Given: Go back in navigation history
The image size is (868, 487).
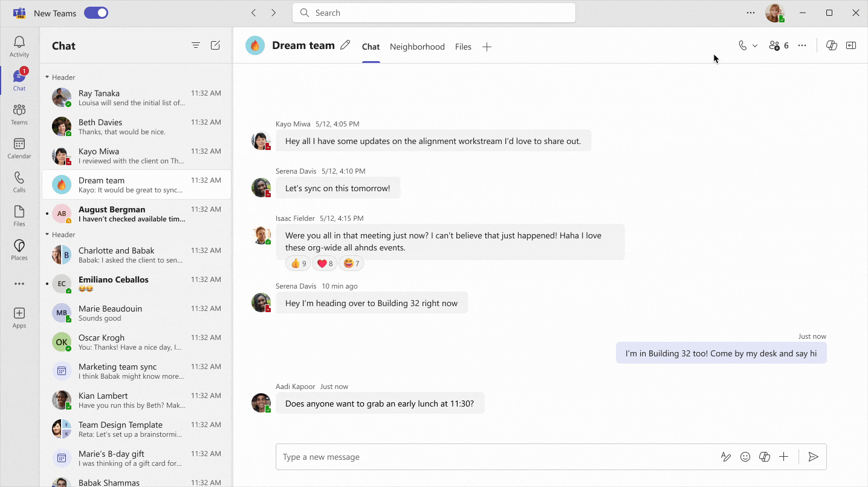Looking at the screenshot, I should [x=254, y=13].
